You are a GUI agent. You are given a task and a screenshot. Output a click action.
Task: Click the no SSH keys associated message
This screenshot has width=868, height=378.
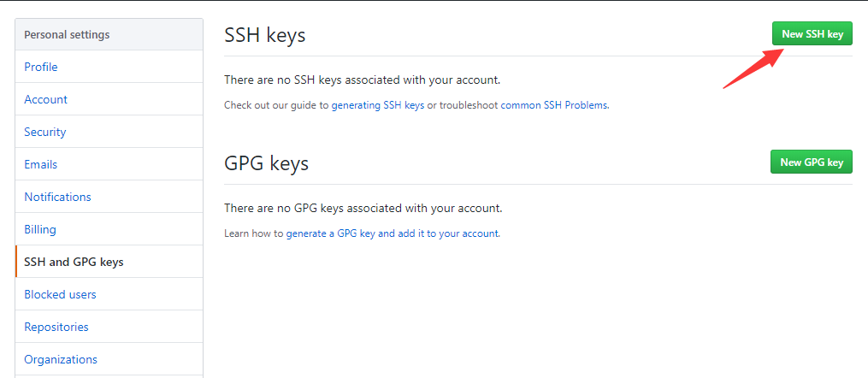click(x=362, y=80)
